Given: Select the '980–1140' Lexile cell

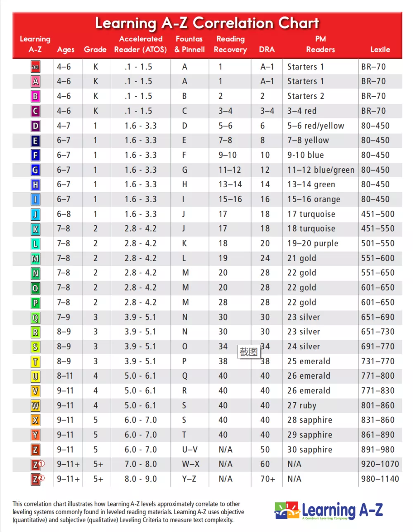Looking at the screenshot, I should (x=380, y=479).
